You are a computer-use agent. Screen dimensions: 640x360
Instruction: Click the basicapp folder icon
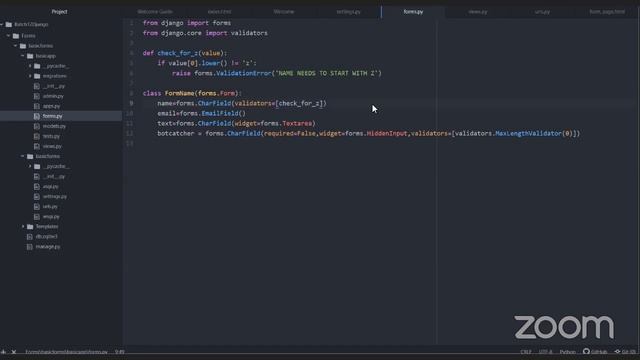30,56
